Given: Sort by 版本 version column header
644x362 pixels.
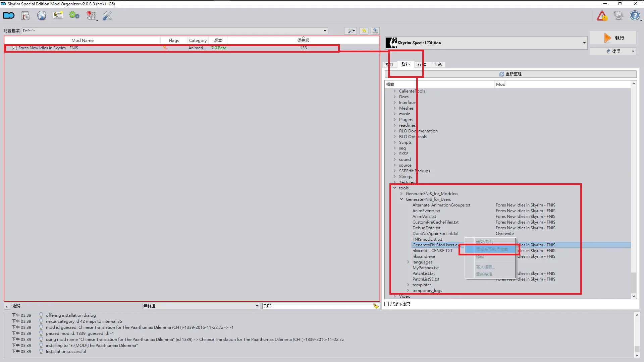Looking at the screenshot, I should click(218, 41).
